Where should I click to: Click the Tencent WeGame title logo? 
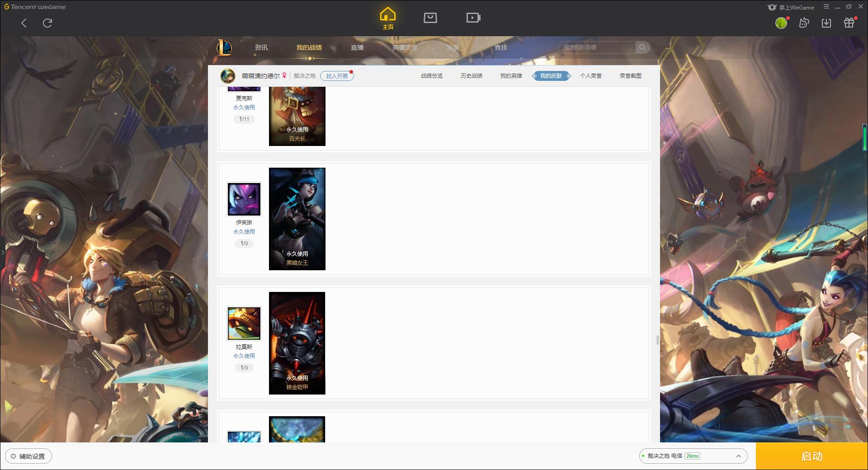click(x=35, y=7)
